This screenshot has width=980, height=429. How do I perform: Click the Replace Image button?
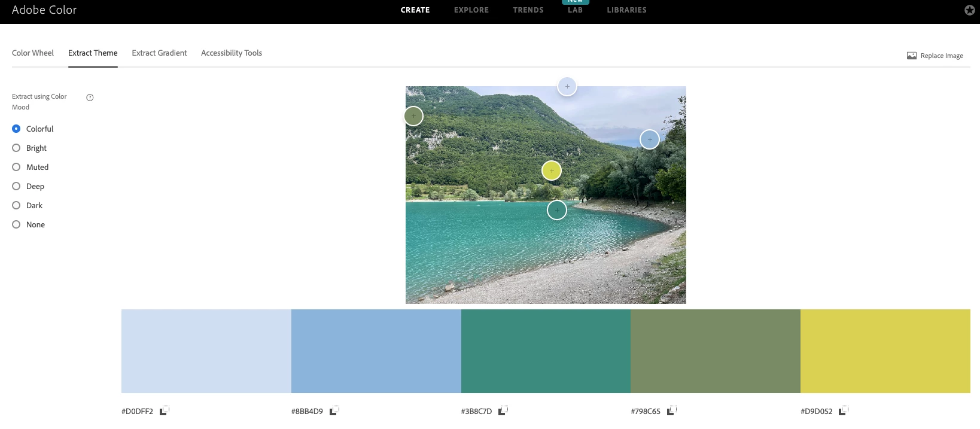(x=935, y=56)
